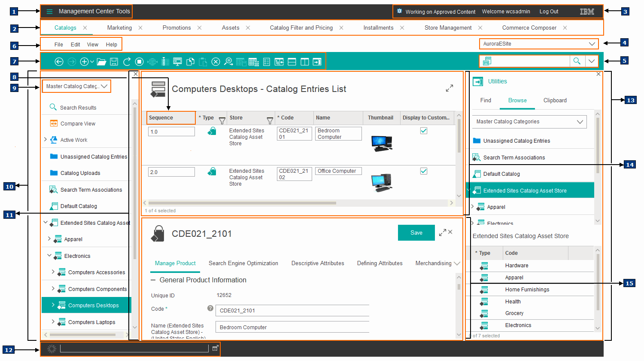This screenshot has height=361, width=644.
Task: Click the Copy toolbar icon
Action: point(190,62)
